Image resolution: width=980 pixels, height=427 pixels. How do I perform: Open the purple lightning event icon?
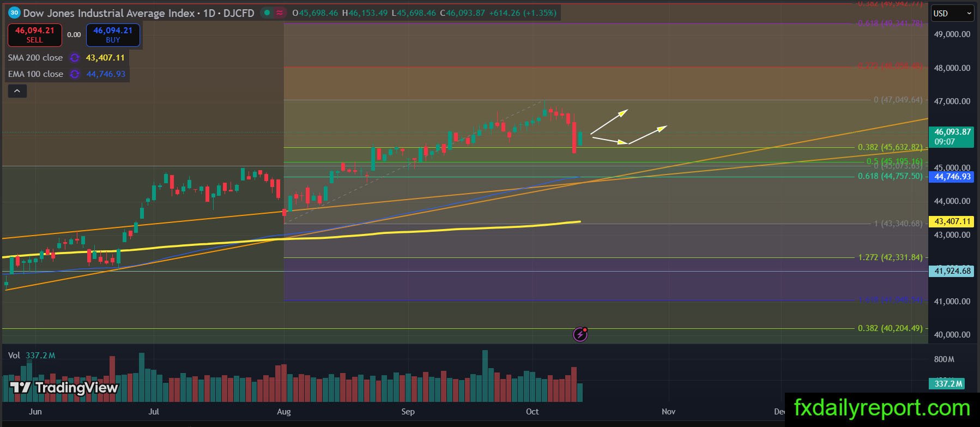[580, 334]
